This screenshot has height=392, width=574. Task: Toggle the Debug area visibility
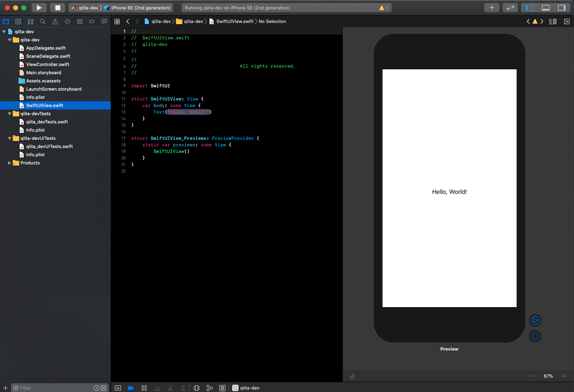coord(546,8)
